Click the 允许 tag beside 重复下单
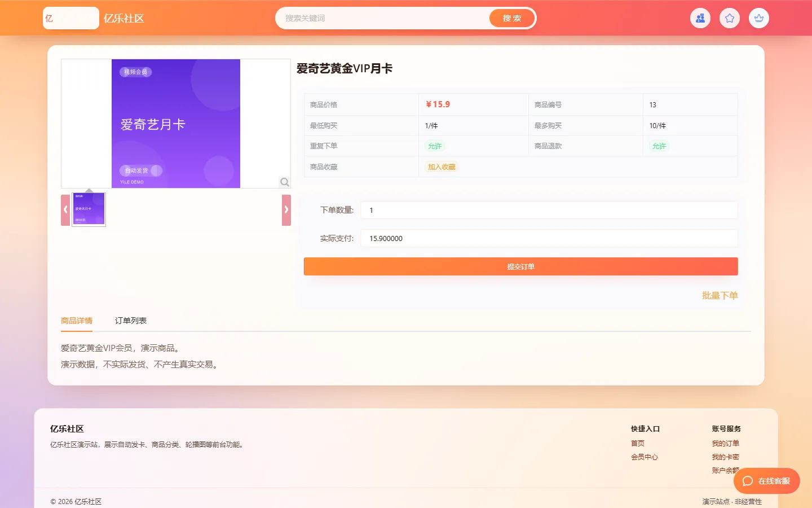Image resolution: width=812 pixels, height=508 pixels. tap(435, 146)
